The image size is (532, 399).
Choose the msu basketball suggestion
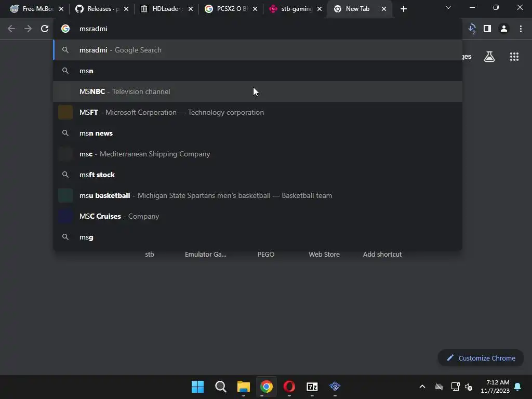[258, 195]
